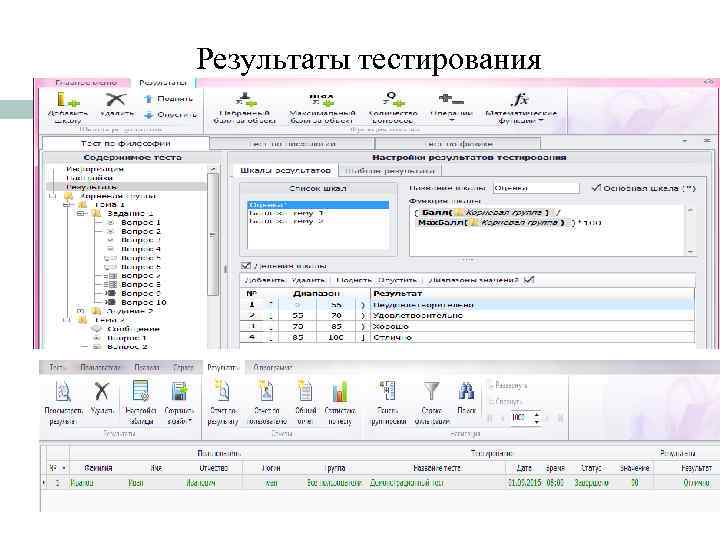
Task: Open 'Математические функции' fx dropdown
Action: 521,108
